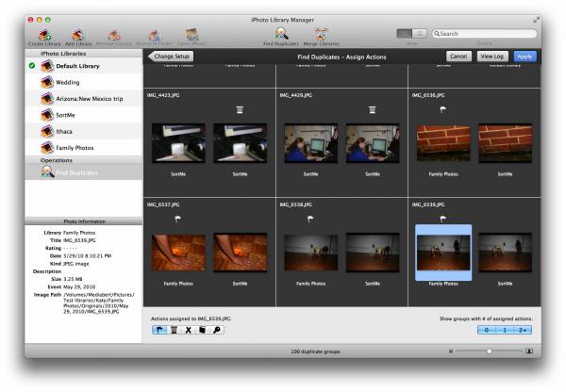The width and height of the screenshot is (566, 392).
Task: Select the Family Photos thumbnail of IMG_6537.JPG
Action: pos(178,253)
